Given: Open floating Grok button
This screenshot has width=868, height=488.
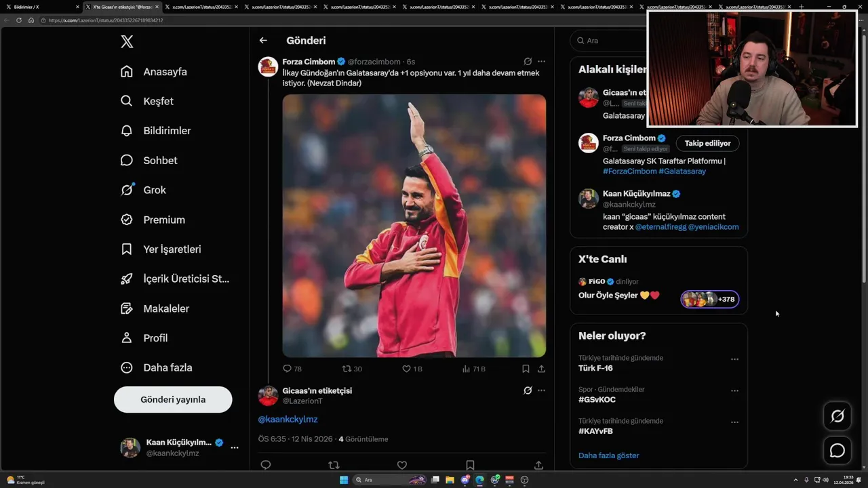Looking at the screenshot, I should [x=837, y=416].
